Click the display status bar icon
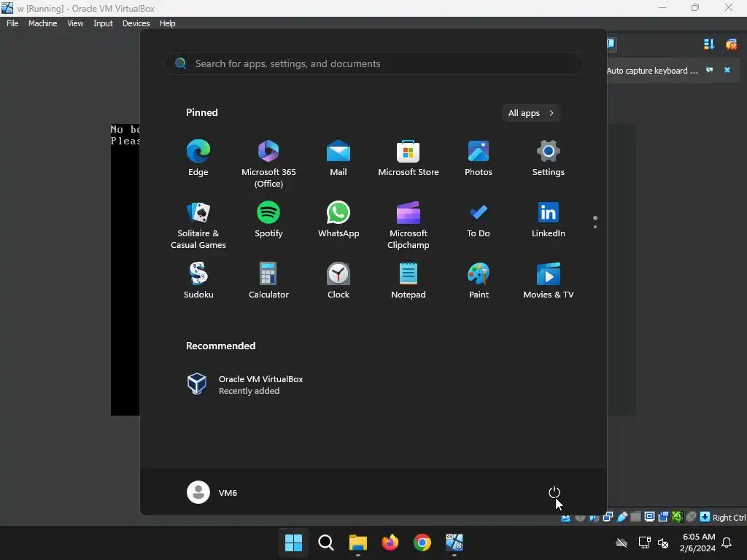This screenshot has width=747, height=560. 649,517
